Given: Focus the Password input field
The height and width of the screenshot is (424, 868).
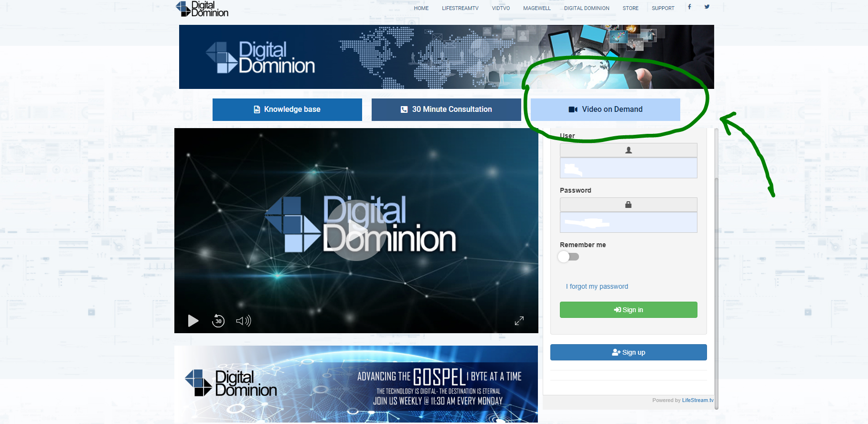Looking at the screenshot, I should click(x=629, y=222).
